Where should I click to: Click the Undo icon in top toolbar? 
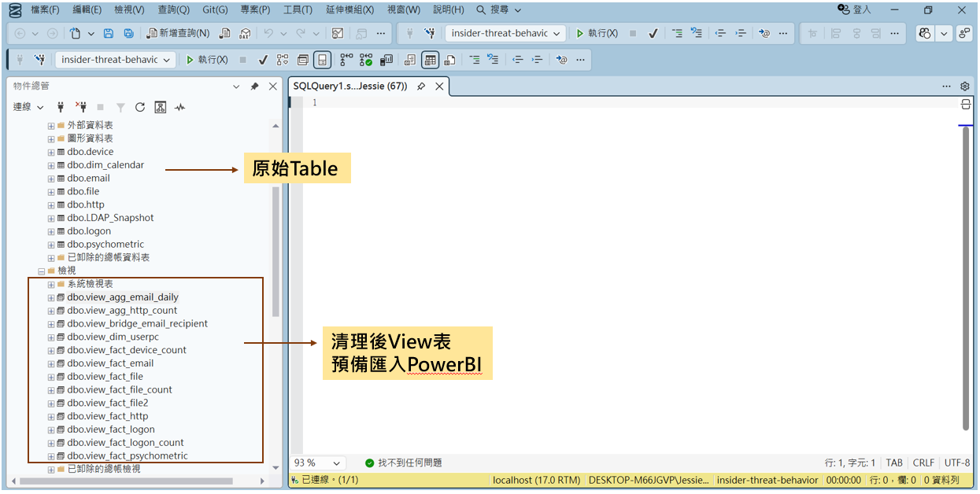(x=268, y=33)
